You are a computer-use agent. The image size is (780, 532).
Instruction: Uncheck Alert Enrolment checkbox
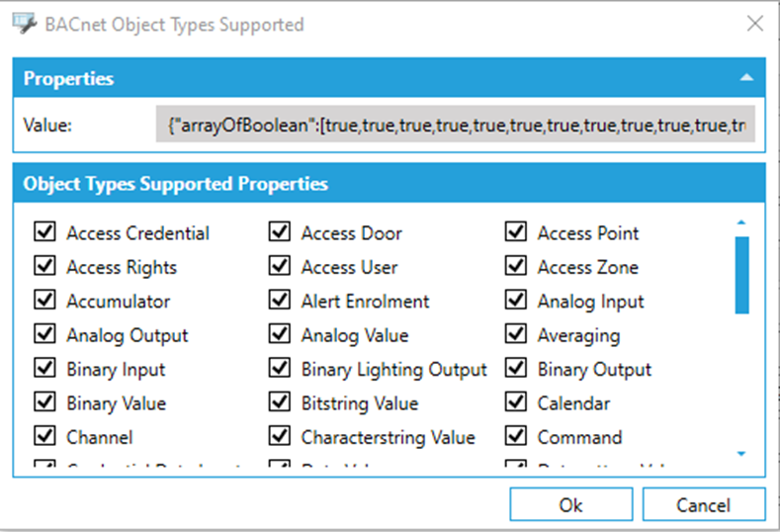tap(280, 302)
